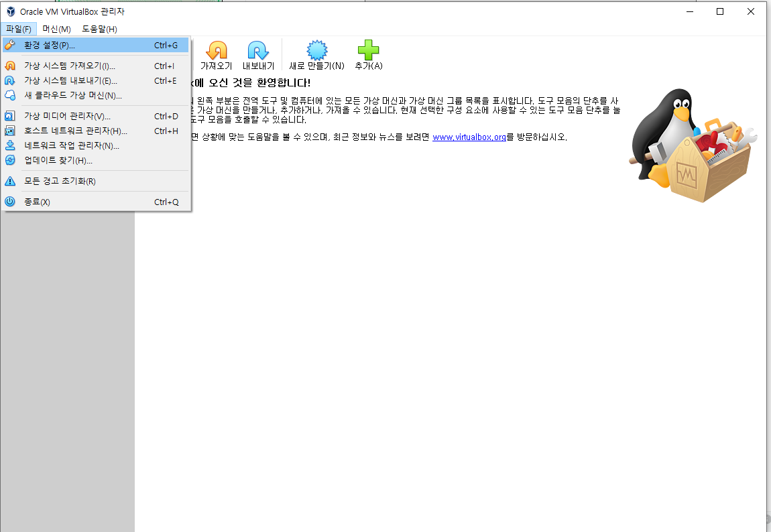Open the www.virtualbox.org link
Screen dimensions: 771x532
click(469, 137)
